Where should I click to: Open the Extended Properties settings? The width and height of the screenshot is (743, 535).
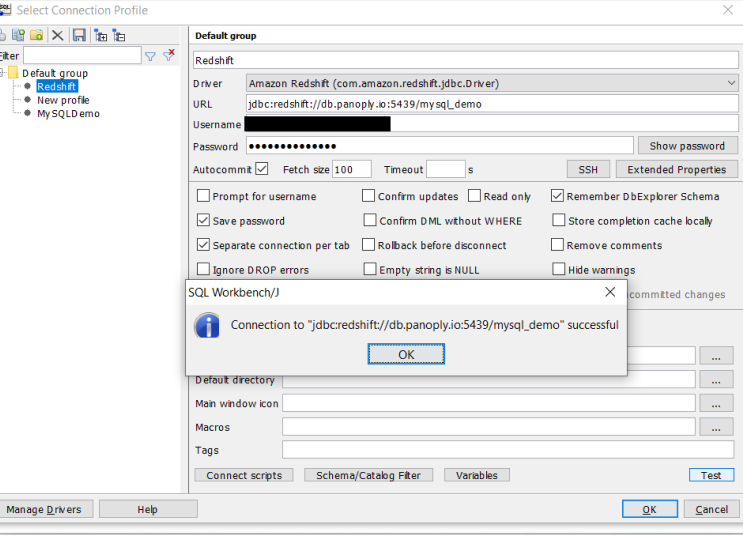pyautogui.click(x=676, y=169)
